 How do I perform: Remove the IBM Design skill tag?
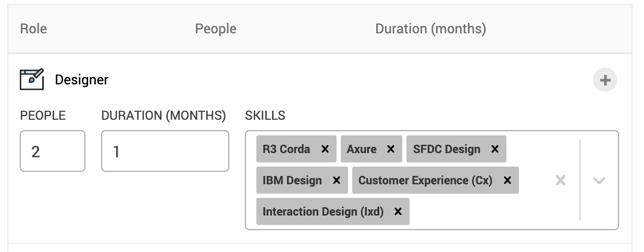[x=337, y=181]
